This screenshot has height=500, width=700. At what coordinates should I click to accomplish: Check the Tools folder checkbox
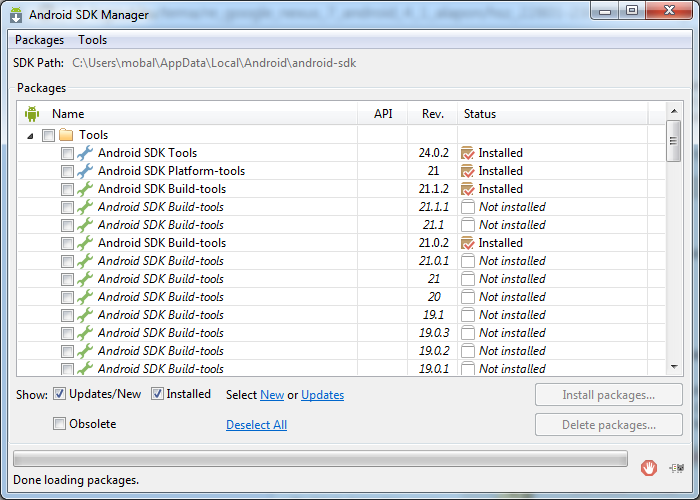point(48,135)
